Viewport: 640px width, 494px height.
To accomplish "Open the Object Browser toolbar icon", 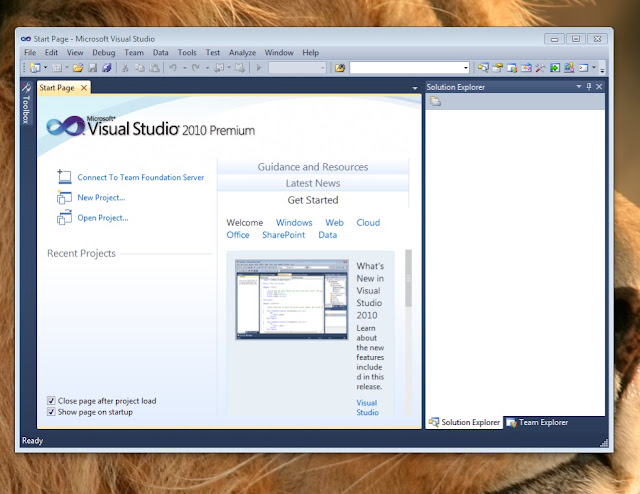I will tap(526, 68).
